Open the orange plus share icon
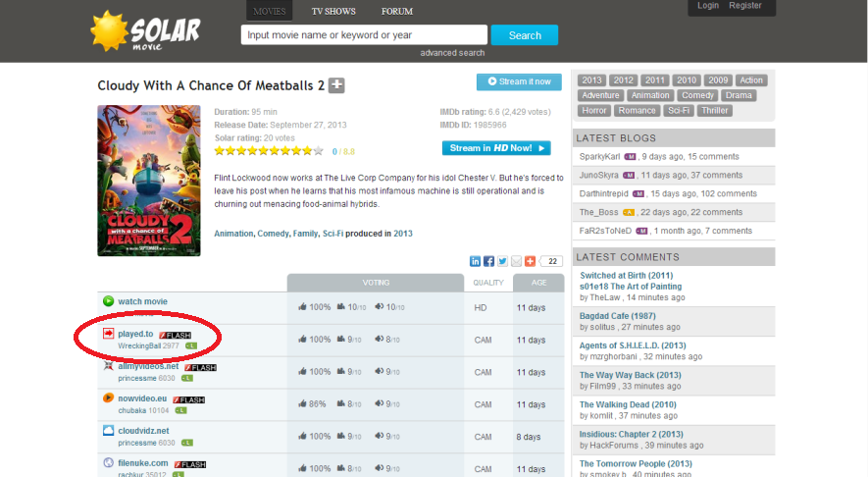This screenshot has height=477, width=868. click(530, 261)
